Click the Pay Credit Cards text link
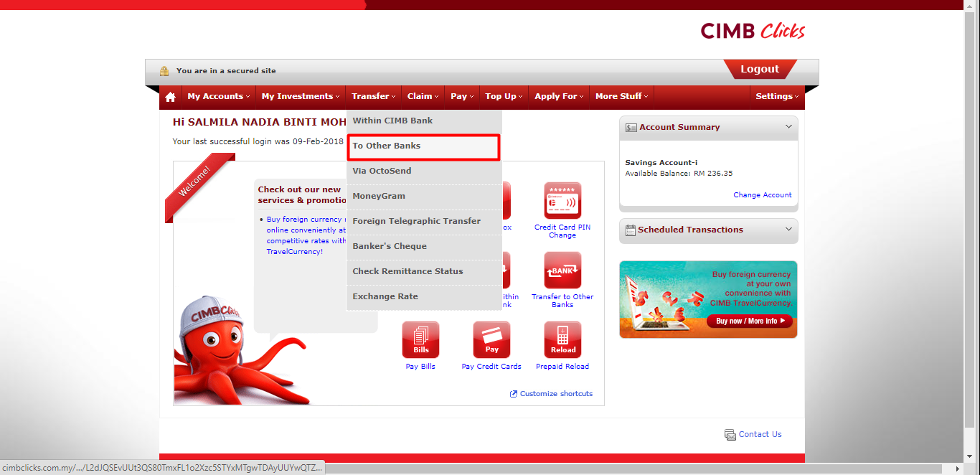This screenshot has width=980, height=475. 491,367
